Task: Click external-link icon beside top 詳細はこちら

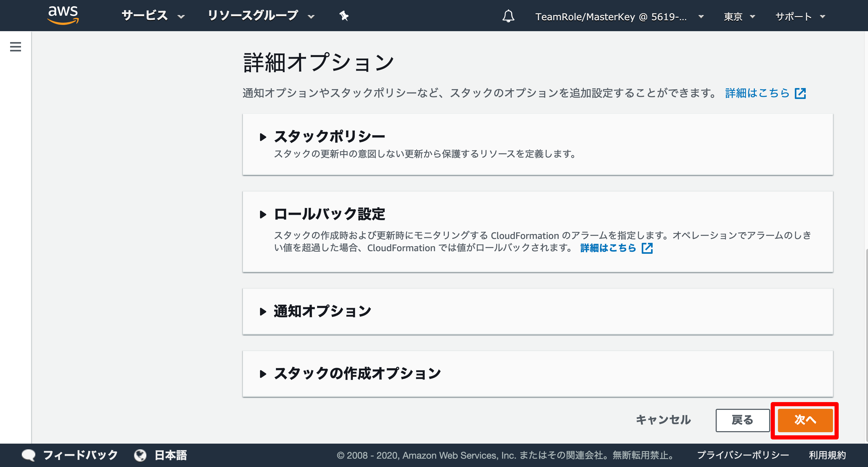Action: pos(800,93)
